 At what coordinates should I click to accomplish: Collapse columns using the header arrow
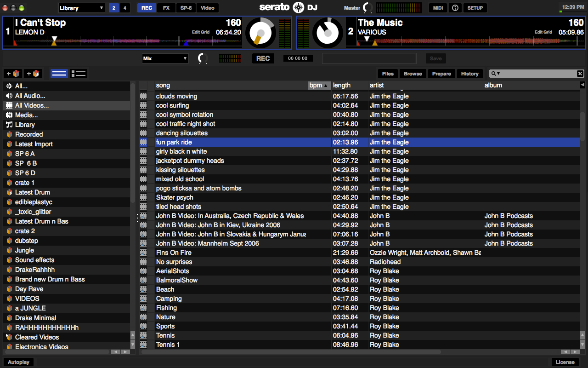tap(582, 85)
